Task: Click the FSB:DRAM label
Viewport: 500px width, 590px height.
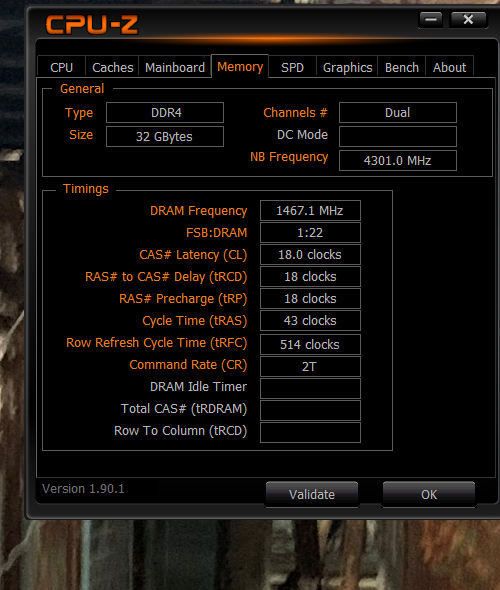Action: [x=217, y=233]
